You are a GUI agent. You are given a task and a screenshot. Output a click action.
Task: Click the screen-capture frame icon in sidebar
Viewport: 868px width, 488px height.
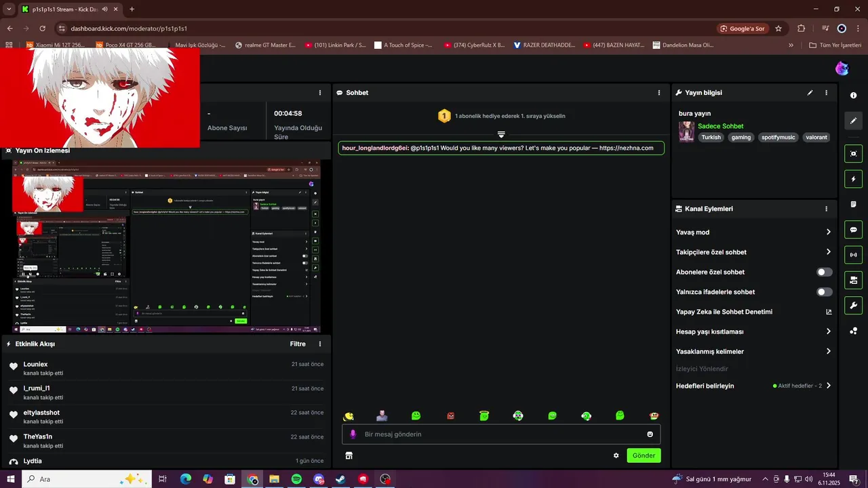click(853, 154)
